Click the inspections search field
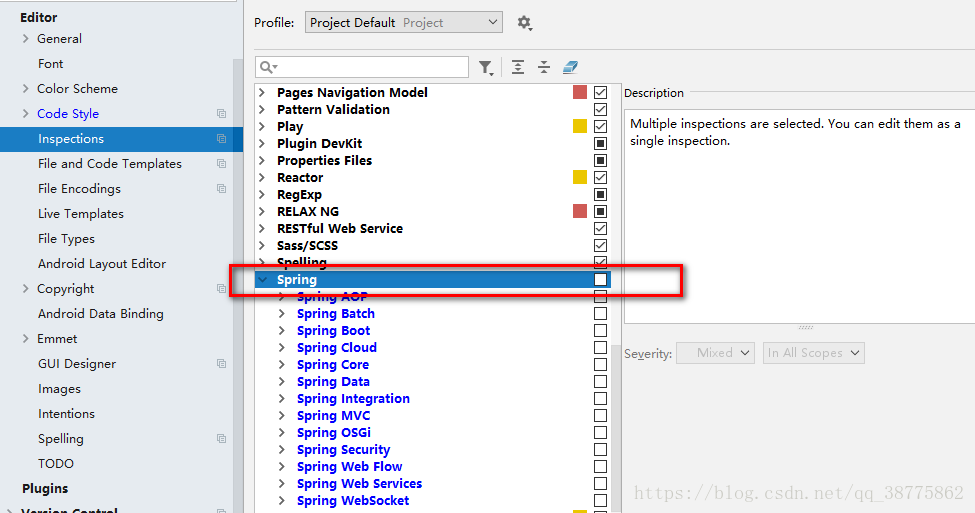 (x=362, y=67)
